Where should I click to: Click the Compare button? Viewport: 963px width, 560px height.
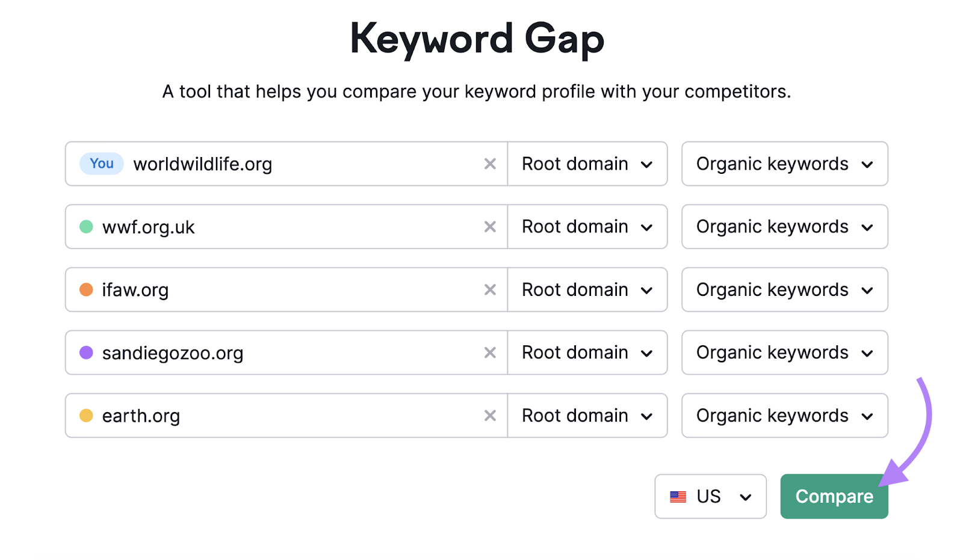(x=834, y=496)
